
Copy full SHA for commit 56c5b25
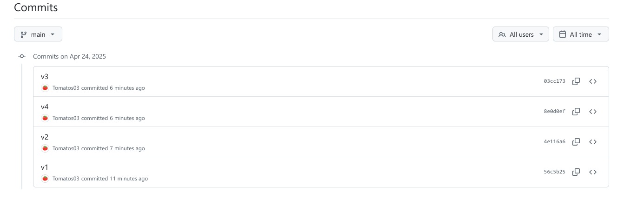tap(576, 172)
